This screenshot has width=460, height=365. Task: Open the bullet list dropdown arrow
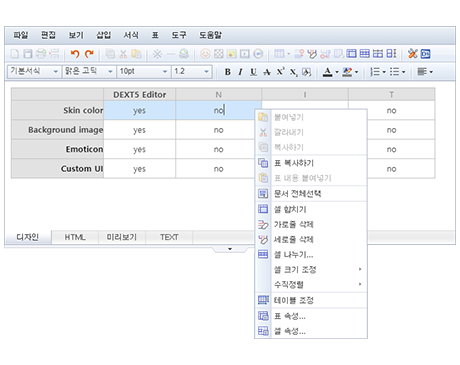(x=403, y=72)
